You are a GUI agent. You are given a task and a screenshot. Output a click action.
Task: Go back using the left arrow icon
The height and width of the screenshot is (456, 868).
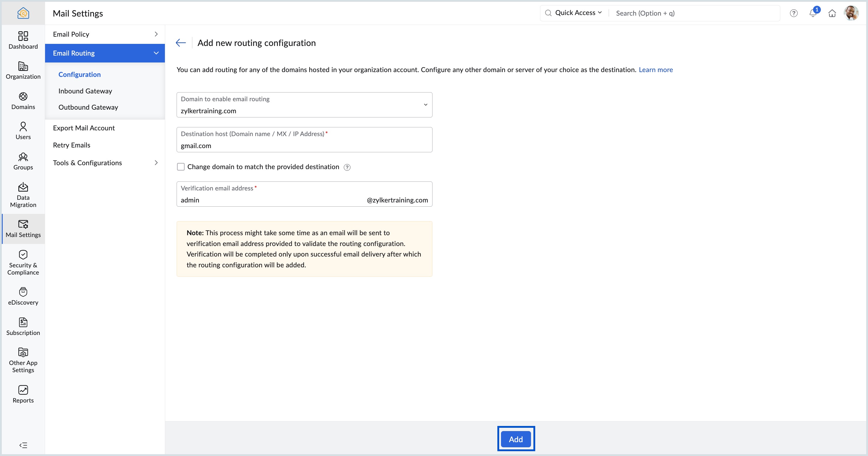181,42
